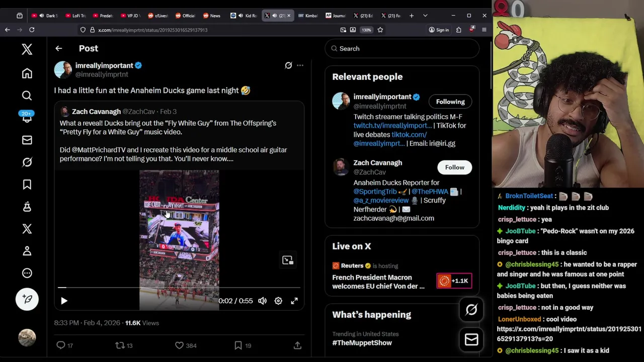Open Premium X icon in left sidebar
Image resolution: width=644 pixels, height=362 pixels.
click(27, 229)
